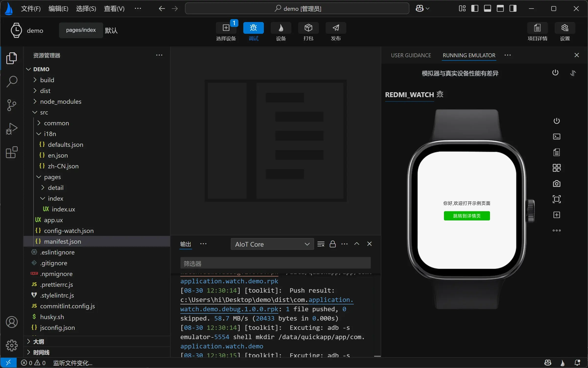This screenshot has width=588, height=368.
Task: Click the power icon in emulator header
Action: 555,73
